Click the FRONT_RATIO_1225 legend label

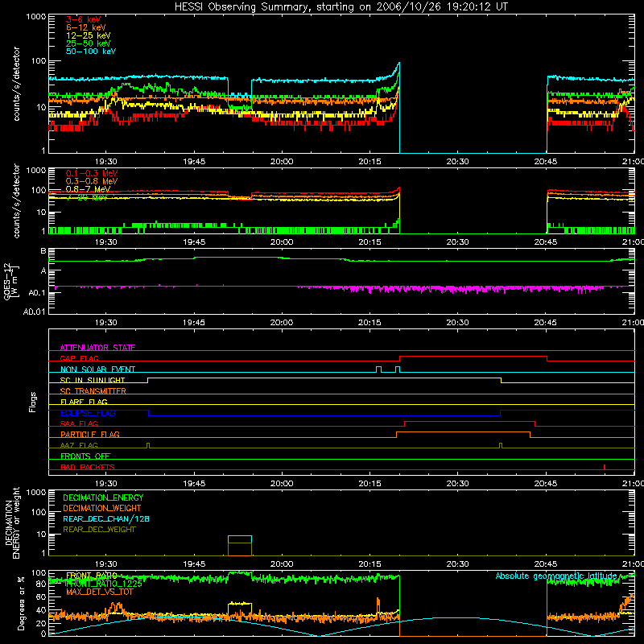click(104, 584)
